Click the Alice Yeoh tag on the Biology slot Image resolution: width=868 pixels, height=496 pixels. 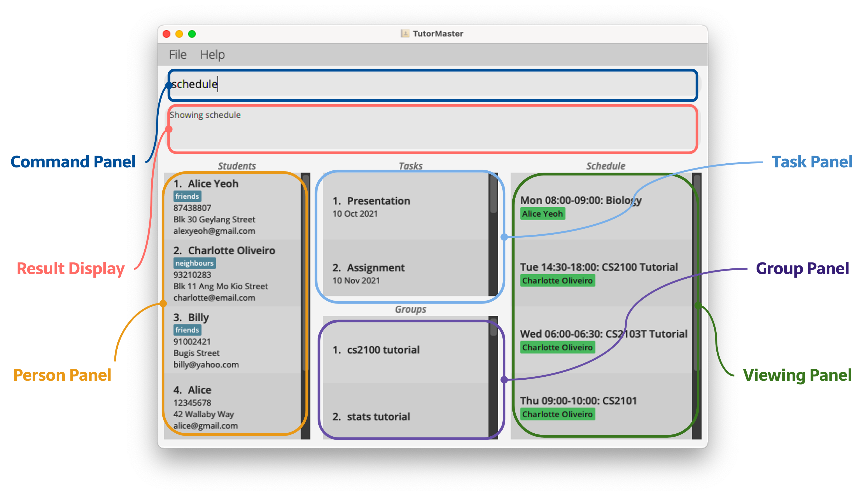click(543, 214)
